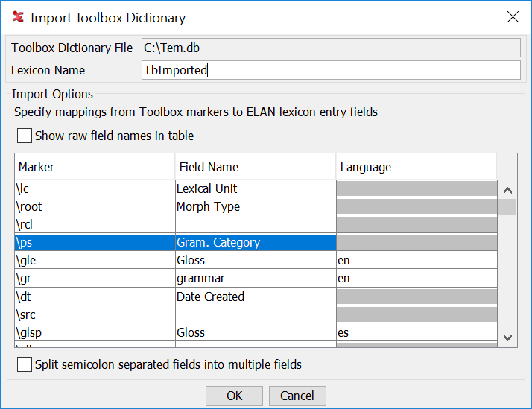Screen dimensions: 532x409
Task: Select the \root marker cell
Action: tap(95, 206)
